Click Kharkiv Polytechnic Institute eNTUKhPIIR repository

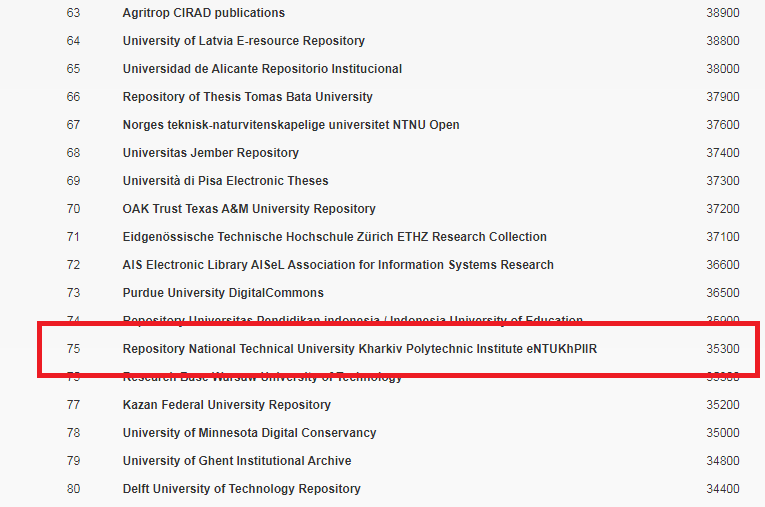[360, 349]
